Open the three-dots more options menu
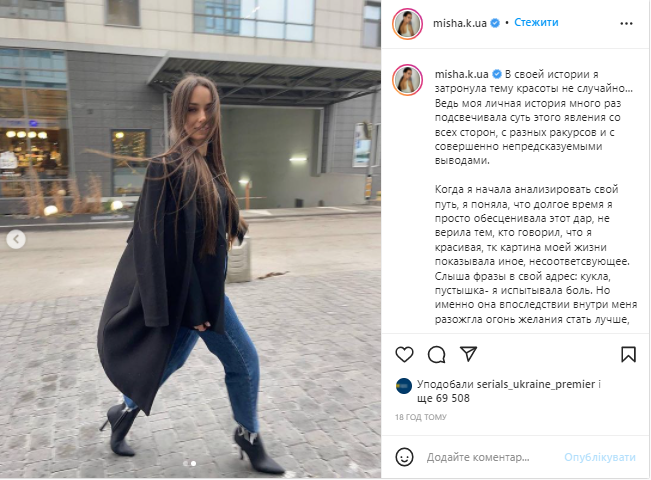This screenshot has height=480, width=651. pos(626,24)
